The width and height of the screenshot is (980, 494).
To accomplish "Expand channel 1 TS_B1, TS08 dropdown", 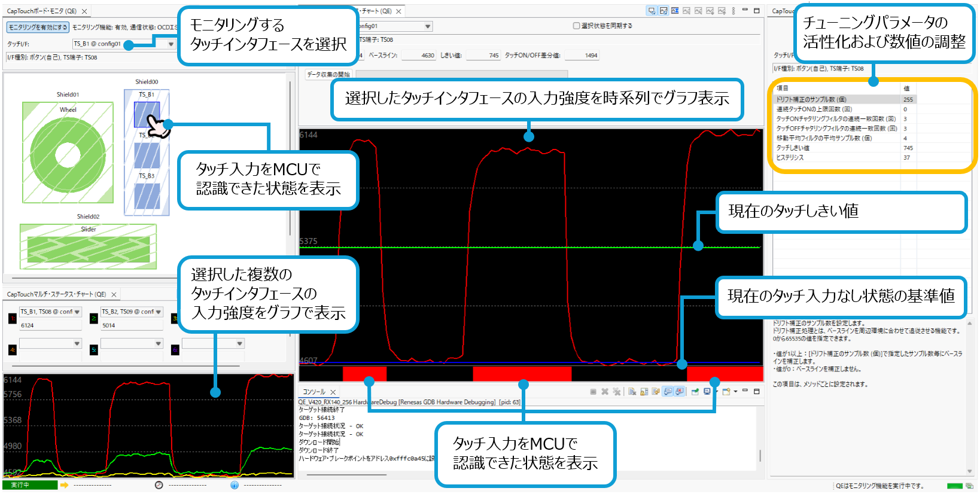I will pyautogui.click(x=77, y=312).
